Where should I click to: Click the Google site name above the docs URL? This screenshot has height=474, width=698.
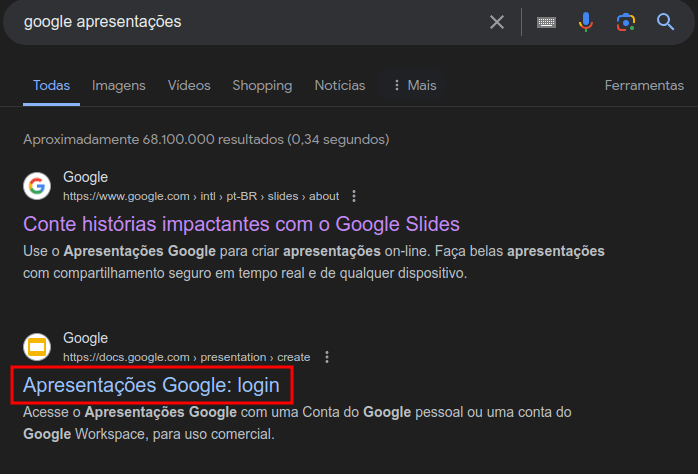point(85,338)
